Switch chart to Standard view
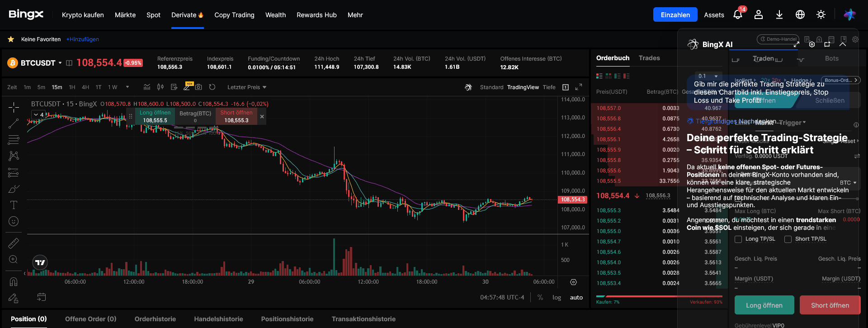The width and height of the screenshot is (868, 328). 491,87
